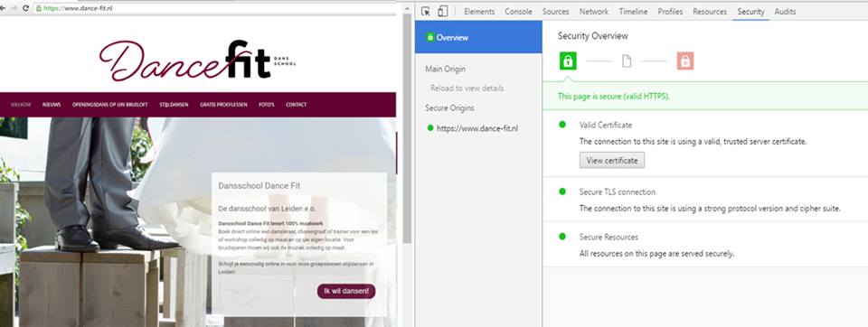
Task: Click the 'Ik wil dansen!' button
Action: 346,291
